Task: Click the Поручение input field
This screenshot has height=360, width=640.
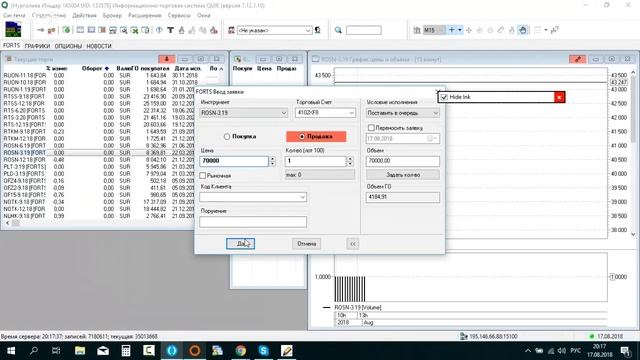Action: (x=253, y=222)
